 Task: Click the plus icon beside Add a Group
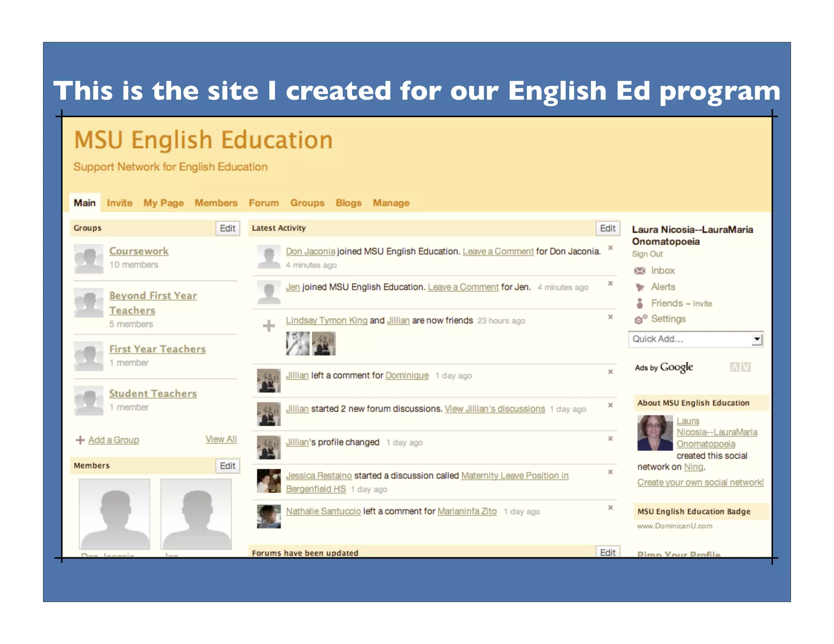click(80, 440)
